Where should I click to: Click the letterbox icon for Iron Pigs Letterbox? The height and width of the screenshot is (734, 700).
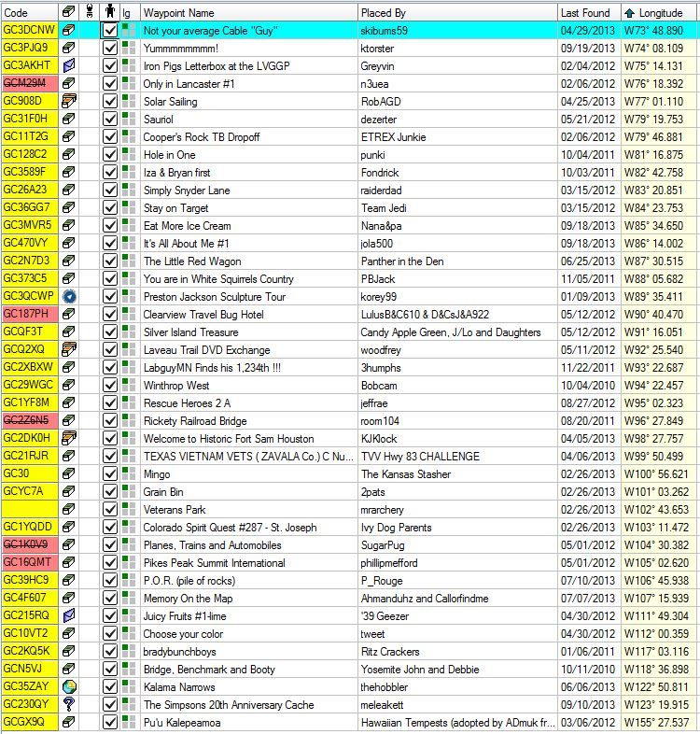(x=68, y=66)
